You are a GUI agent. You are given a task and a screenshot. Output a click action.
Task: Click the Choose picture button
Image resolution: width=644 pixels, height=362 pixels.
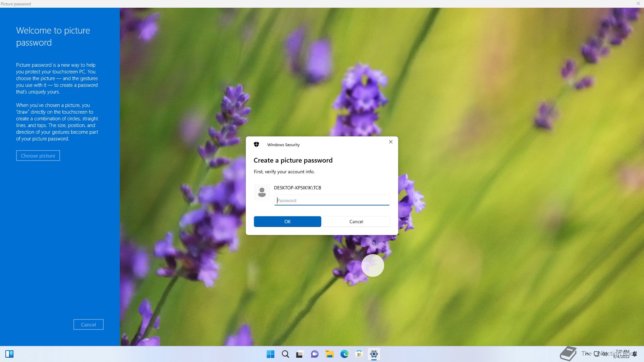[38, 156]
